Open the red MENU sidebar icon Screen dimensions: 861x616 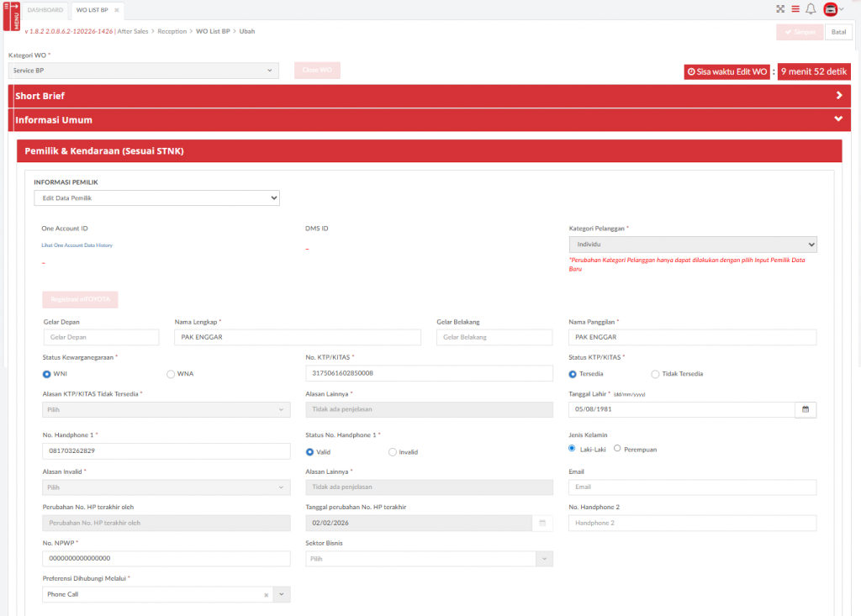[x=11, y=14]
